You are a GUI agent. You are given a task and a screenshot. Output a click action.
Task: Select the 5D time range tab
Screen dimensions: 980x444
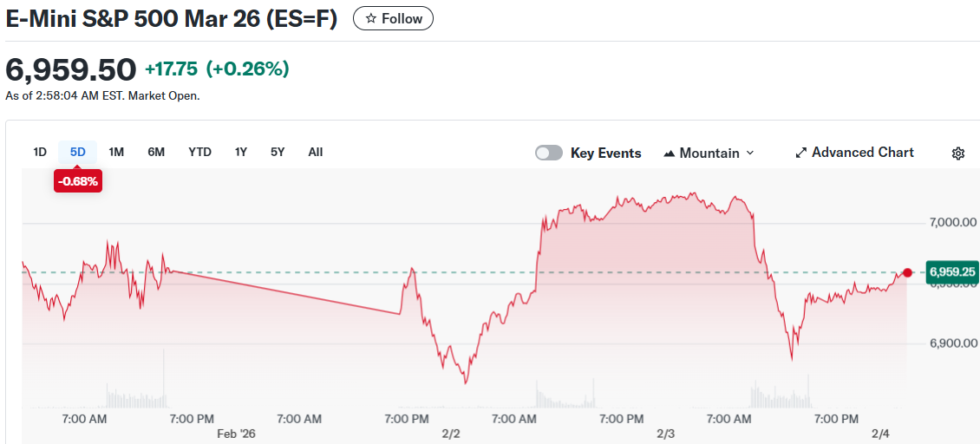click(78, 152)
